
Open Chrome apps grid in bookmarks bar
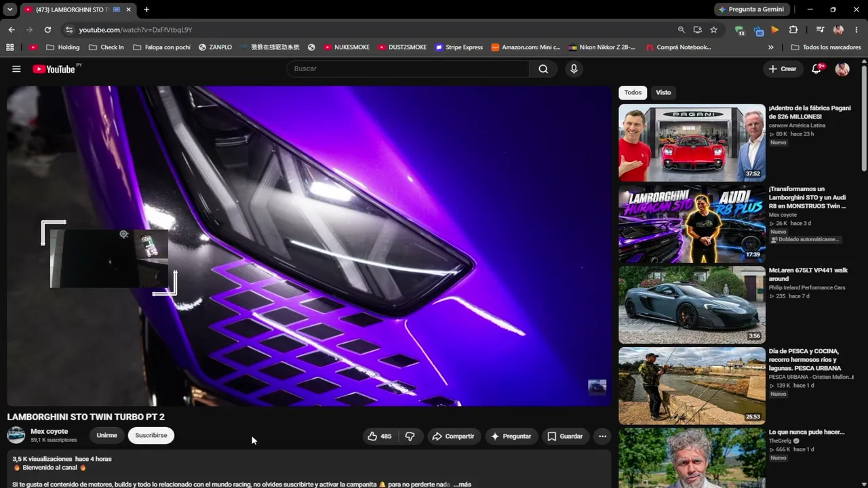9,47
